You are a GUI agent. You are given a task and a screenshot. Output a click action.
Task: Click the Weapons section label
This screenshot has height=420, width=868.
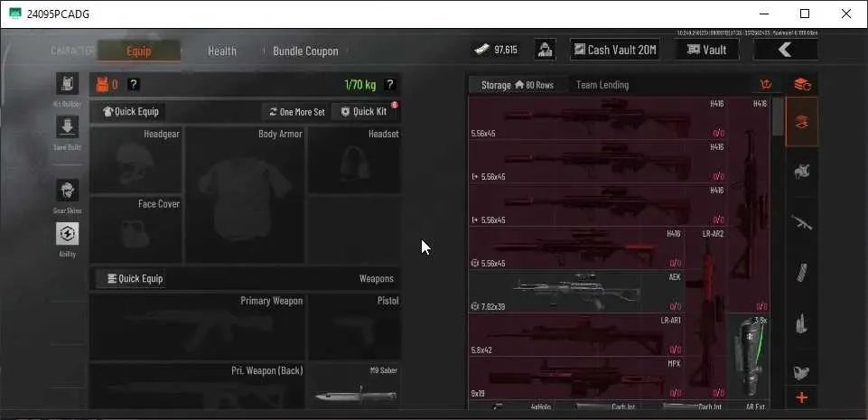point(377,278)
